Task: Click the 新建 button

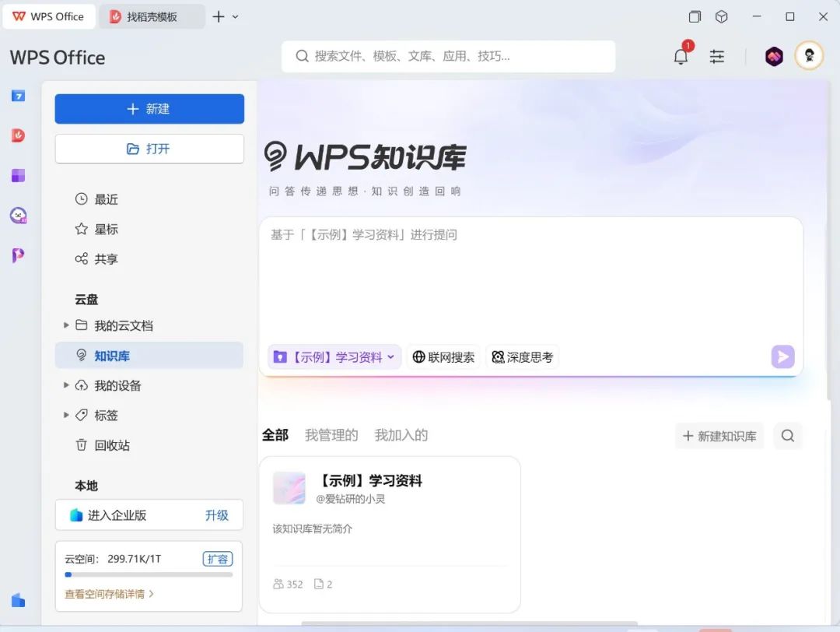Action: tap(149, 109)
